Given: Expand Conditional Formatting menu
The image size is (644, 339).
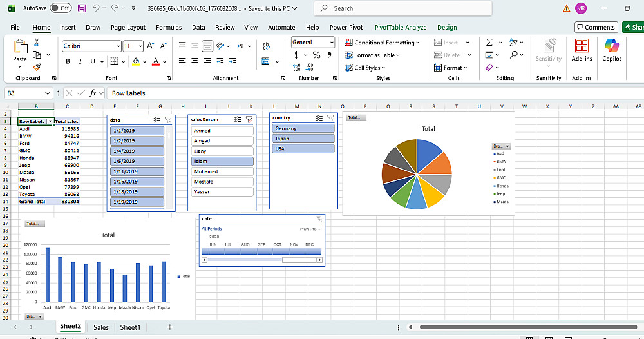Looking at the screenshot, I should pos(382,43).
